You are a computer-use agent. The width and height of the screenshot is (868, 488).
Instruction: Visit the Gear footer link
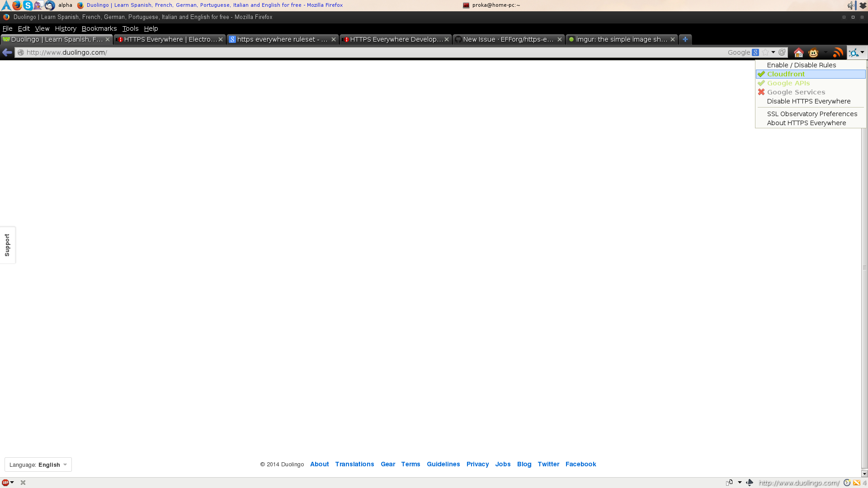(x=388, y=464)
